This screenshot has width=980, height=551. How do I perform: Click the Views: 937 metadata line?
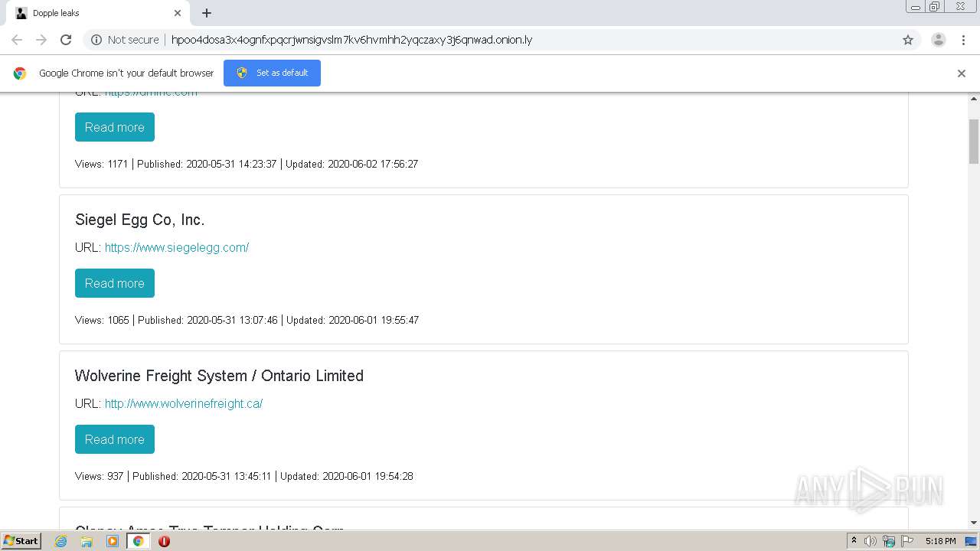point(243,476)
